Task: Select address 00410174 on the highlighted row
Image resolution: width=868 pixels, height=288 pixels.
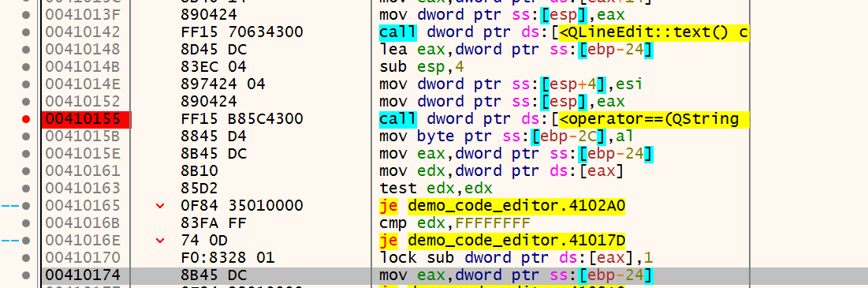Action: tap(82, 275)
